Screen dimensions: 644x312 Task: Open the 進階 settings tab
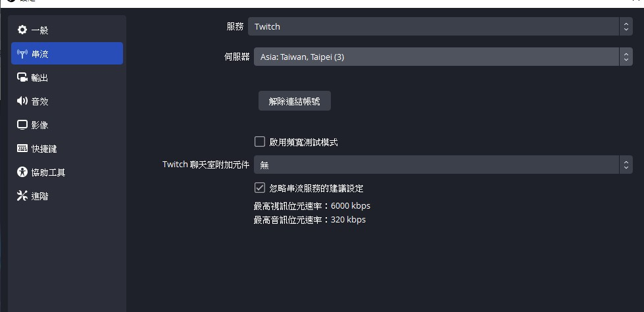[x=67, y=195]
